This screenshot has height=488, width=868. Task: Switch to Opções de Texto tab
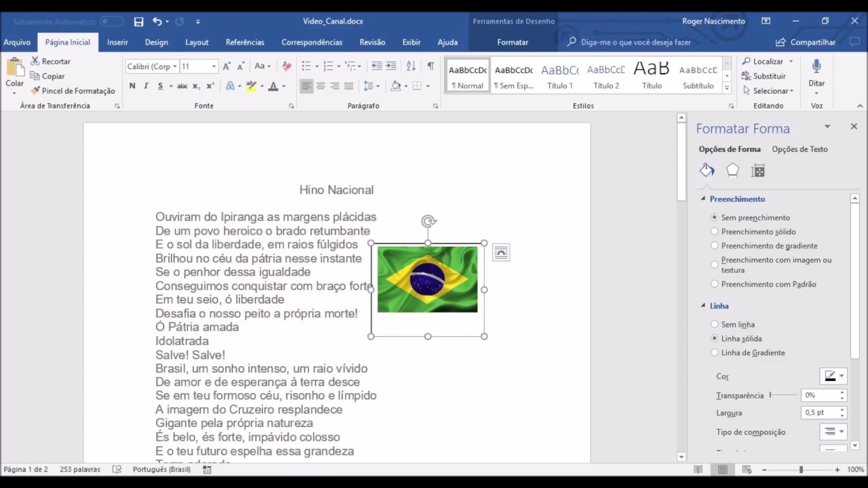click(800, 149)
